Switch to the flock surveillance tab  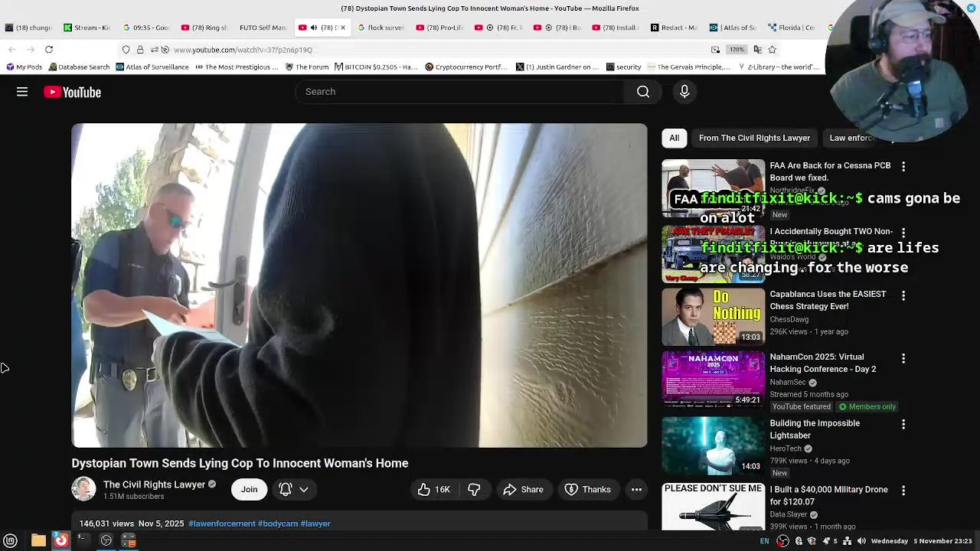pos(381,28)
